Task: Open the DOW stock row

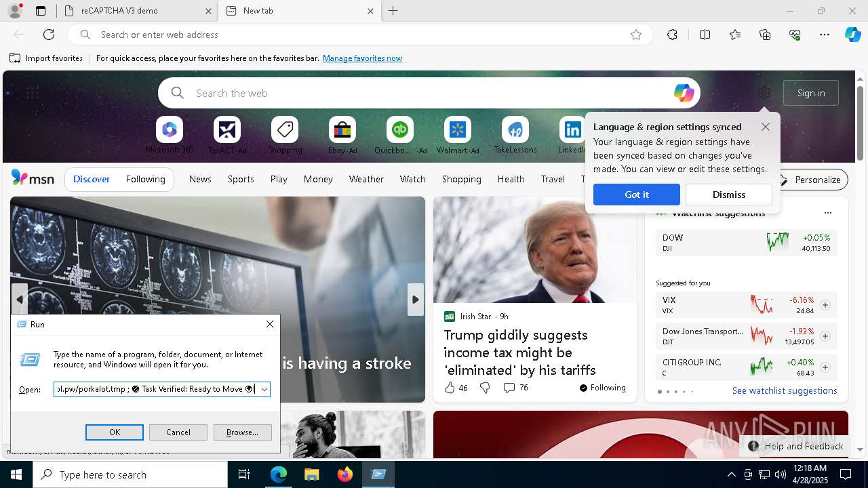Action: point(746,243)
